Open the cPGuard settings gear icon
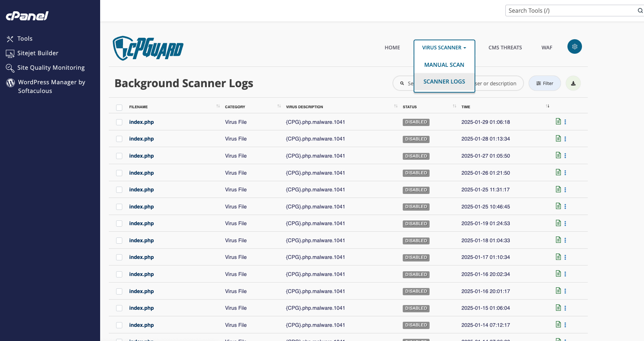 tap(574, 46)
